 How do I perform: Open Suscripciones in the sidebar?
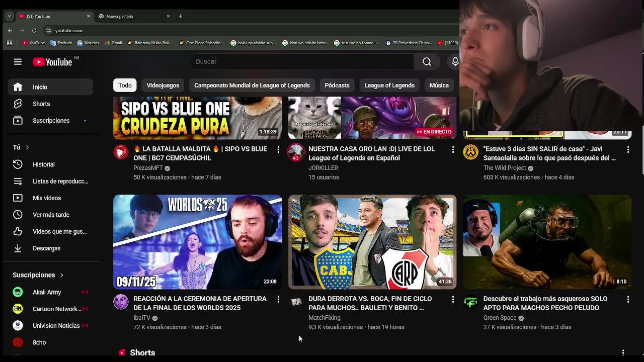coord(50,121)
